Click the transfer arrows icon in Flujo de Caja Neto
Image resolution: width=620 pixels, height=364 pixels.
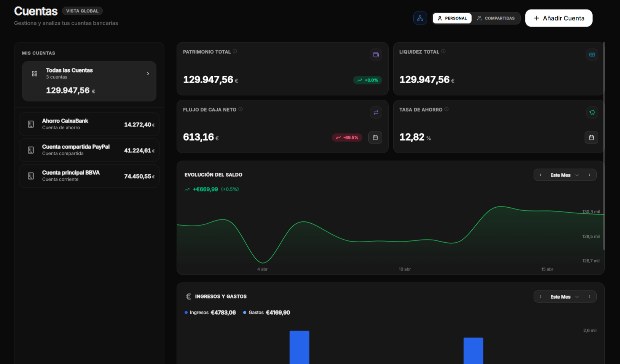point(376,112)
